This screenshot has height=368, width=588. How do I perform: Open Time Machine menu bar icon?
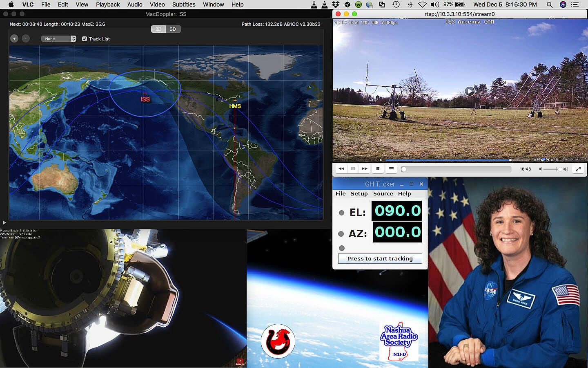tap(396, 4)
